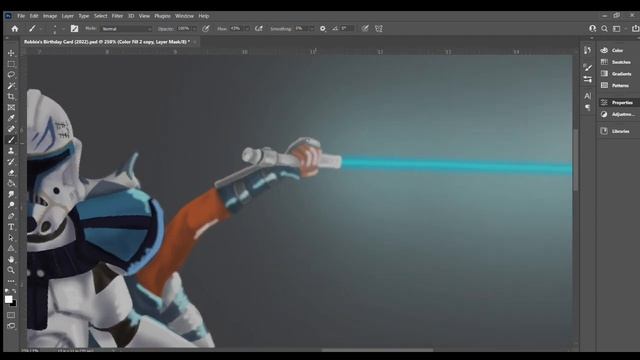The height and width of the screenshot is (360, 640).
Task: Open the Image menu
Action: 50,16
